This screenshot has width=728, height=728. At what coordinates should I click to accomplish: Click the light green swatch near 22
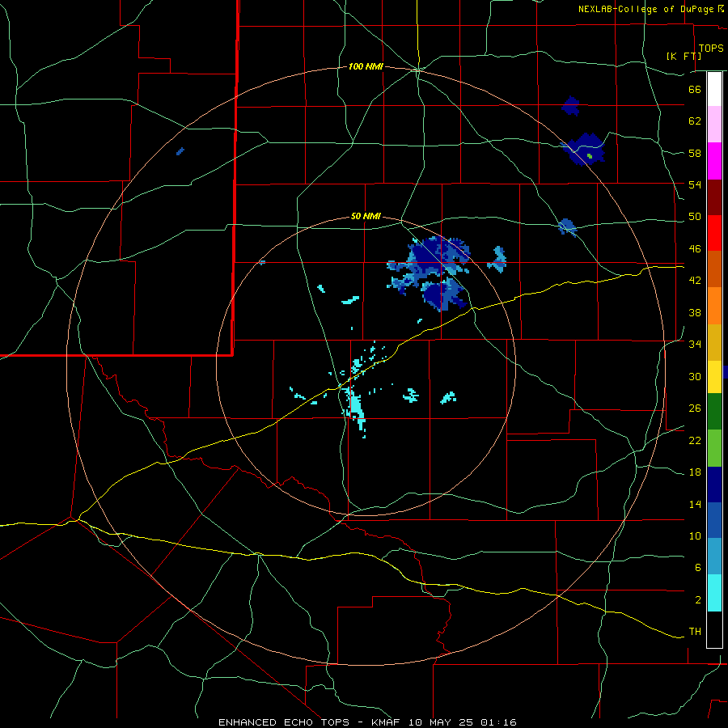point(714,448)
